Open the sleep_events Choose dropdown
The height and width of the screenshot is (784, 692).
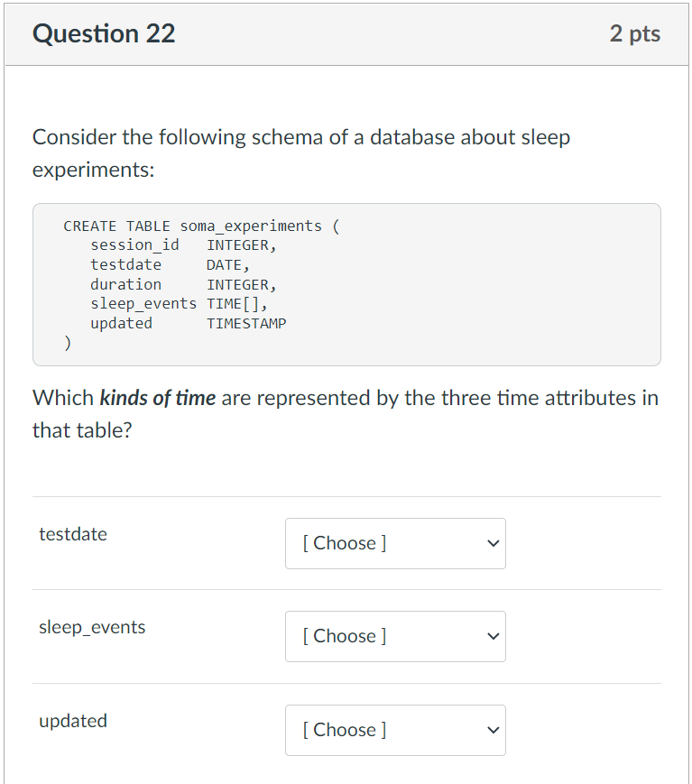[x=395, y=636]
